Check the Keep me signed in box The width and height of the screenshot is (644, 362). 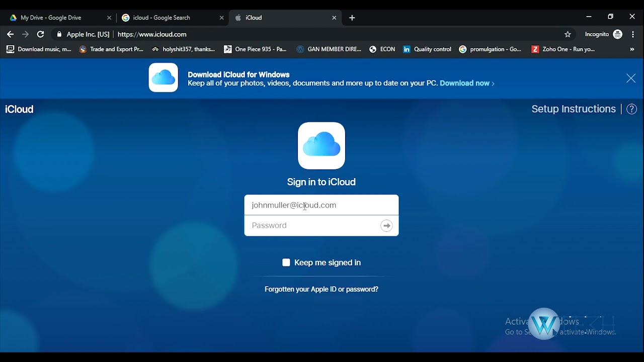click(286, 262)
